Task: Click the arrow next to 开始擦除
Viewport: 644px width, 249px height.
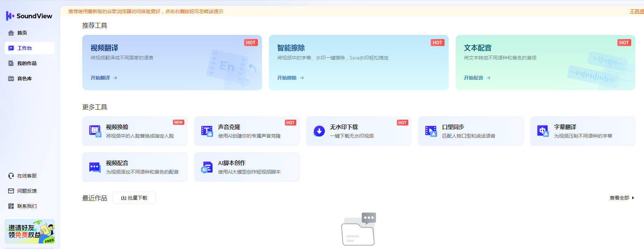Action: coord(302,78)
